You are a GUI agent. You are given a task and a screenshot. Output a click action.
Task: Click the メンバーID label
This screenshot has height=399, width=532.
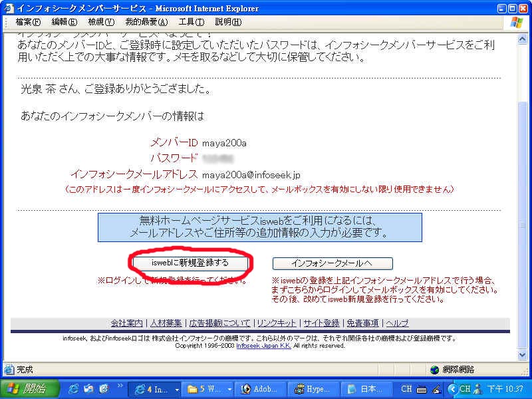point(174,142)
